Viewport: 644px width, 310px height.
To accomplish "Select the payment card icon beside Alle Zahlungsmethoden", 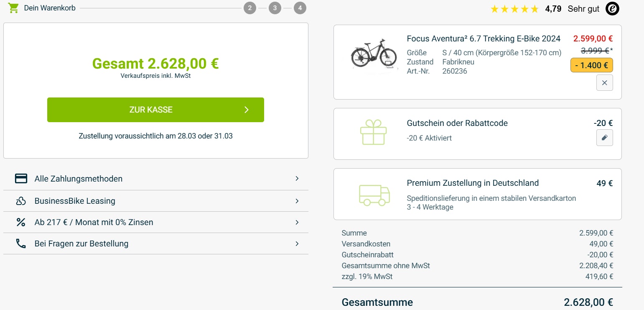I will 20,179.
